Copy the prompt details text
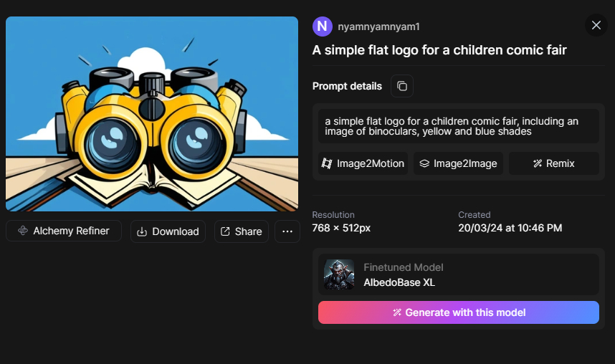 (402, 86)
